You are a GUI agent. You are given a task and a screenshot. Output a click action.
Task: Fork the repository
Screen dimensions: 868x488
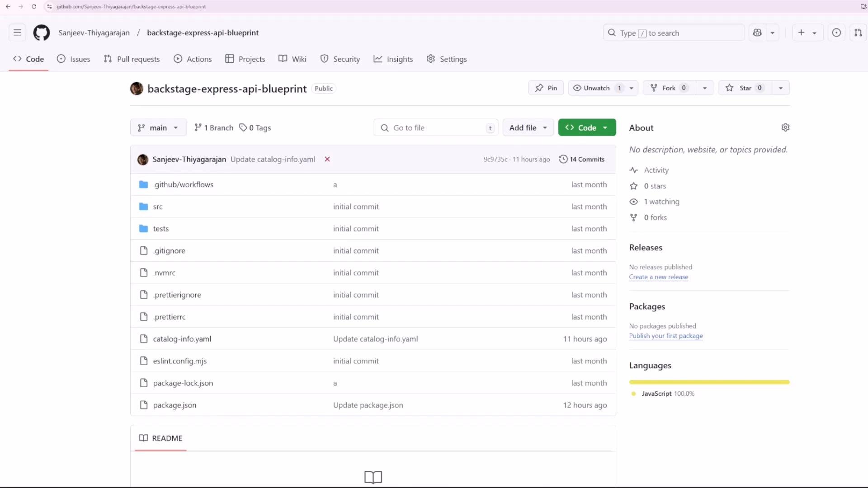pos(669,88)
